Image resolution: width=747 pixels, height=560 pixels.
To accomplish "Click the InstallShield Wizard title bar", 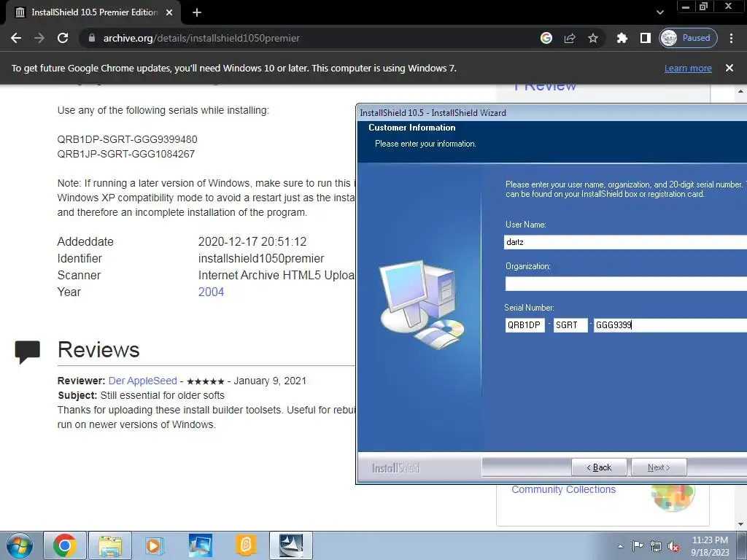I will pyautogui.click(x=551, y=113).
